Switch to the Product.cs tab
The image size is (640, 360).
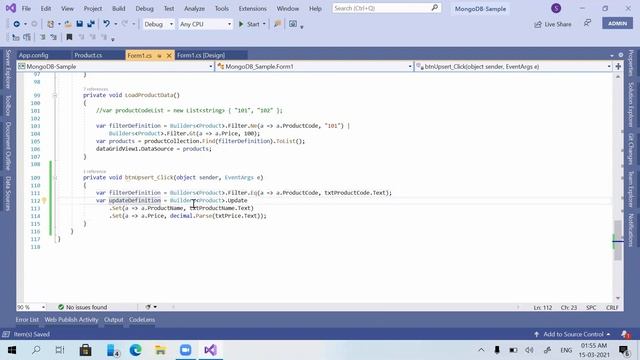pos(88,55)
